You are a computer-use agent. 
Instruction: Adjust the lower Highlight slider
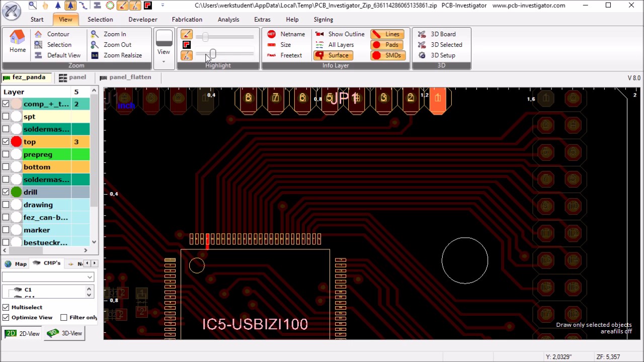[x=213, y=53]
